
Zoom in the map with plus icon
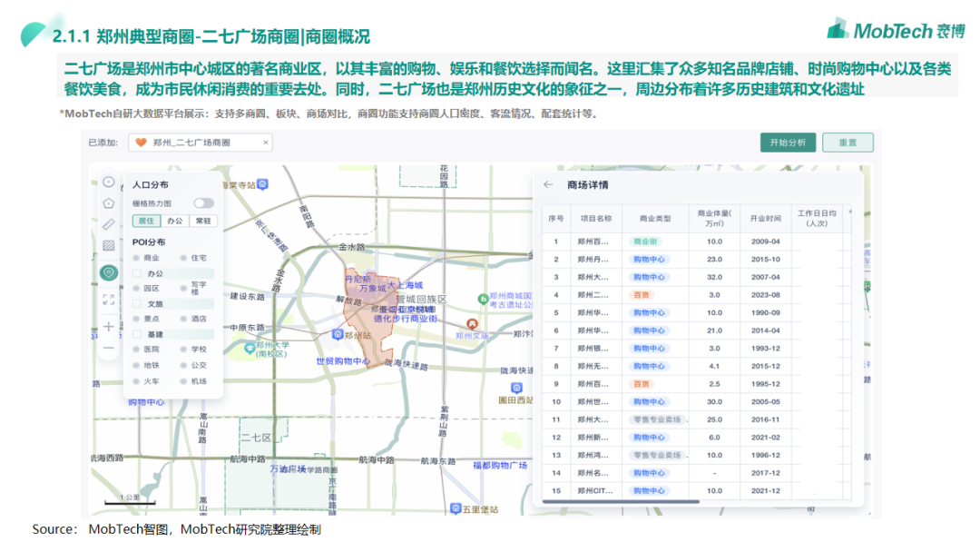pyautogui.click(x=108, y=326)
